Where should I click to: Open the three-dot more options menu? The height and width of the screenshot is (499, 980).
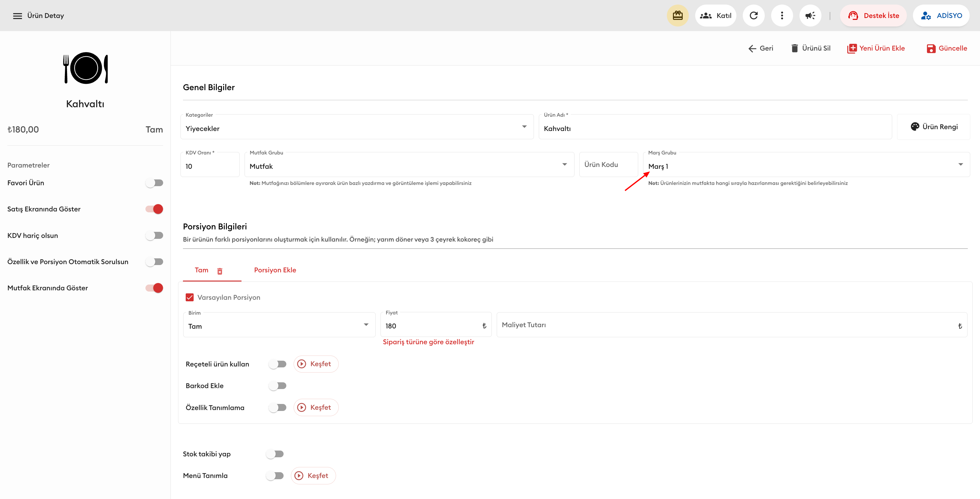point(782,16)
